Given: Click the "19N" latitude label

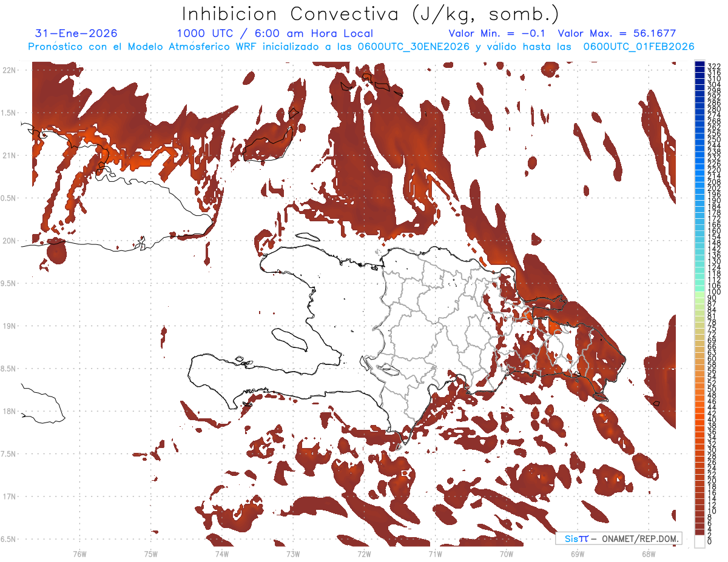Looking at the screenshot, I should point(9,326).
